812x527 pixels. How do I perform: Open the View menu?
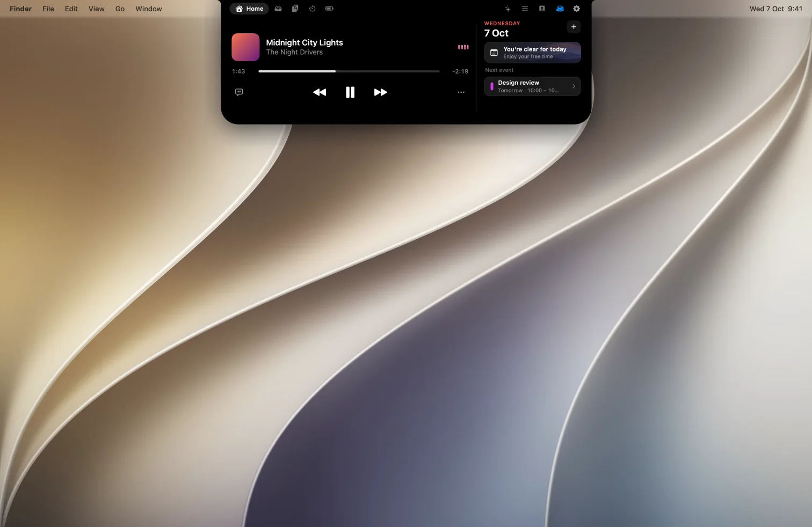(x=97, y=9)
